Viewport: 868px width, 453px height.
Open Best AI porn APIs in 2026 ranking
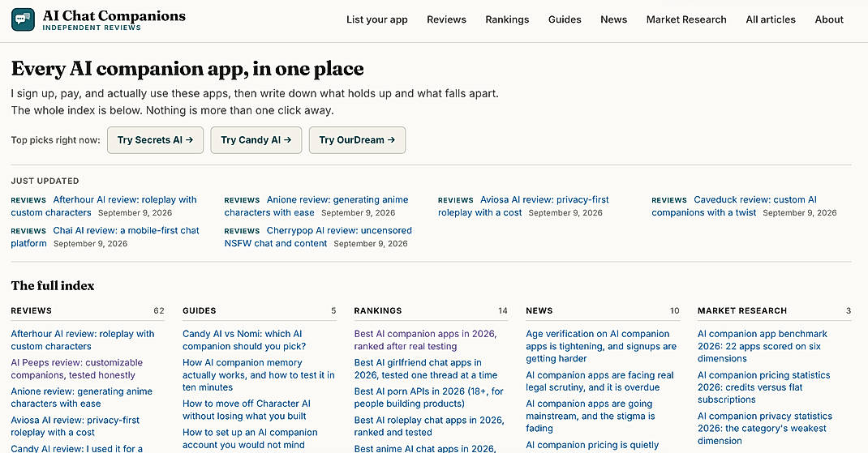point(428,397)
